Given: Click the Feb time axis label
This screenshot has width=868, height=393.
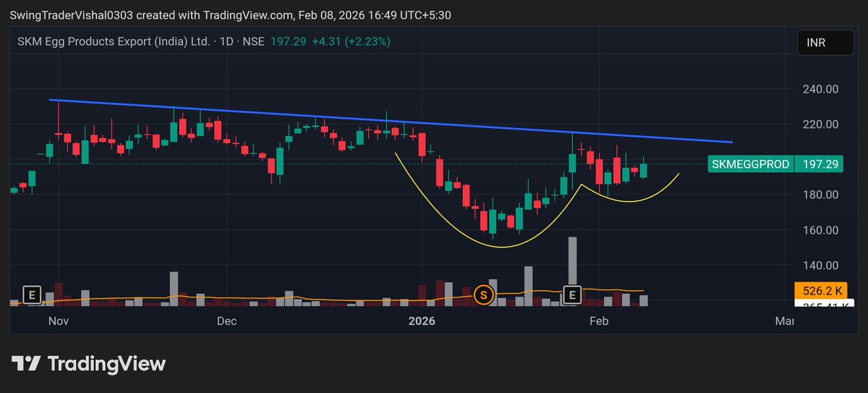Looking at the screenshot, I should tap(598, 321).
